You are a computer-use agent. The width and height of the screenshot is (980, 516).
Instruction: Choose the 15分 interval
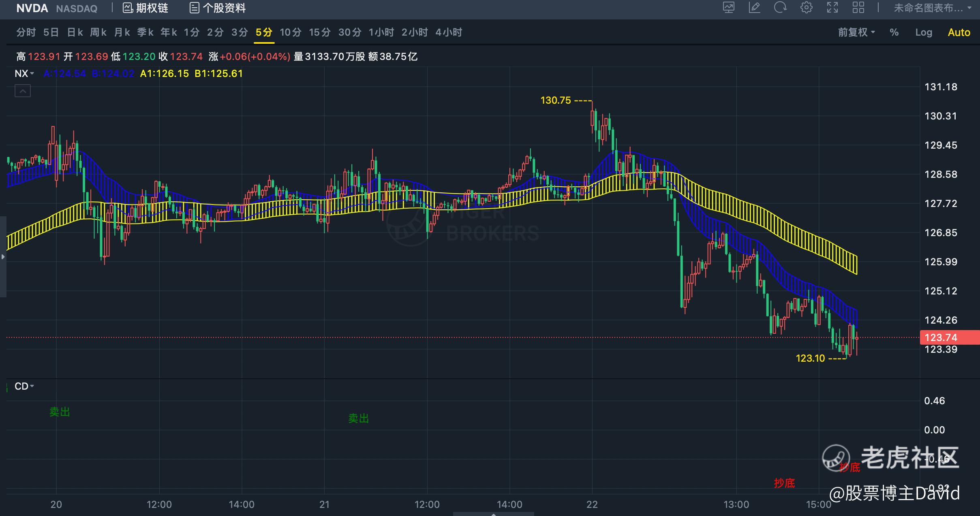320,32
